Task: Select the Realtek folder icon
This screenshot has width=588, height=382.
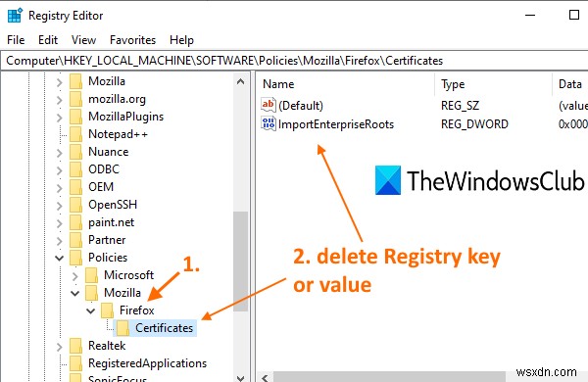Action: [x=75, y=346]
